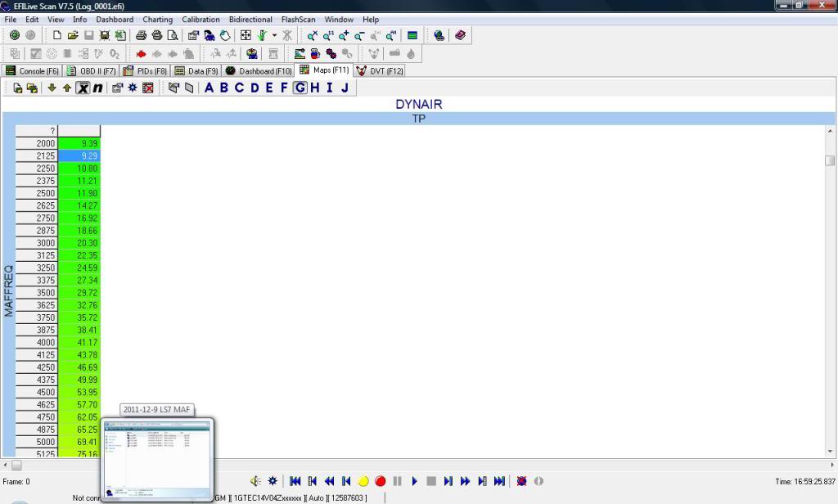Click the dark red gears icon

click(x=331, y=53)
